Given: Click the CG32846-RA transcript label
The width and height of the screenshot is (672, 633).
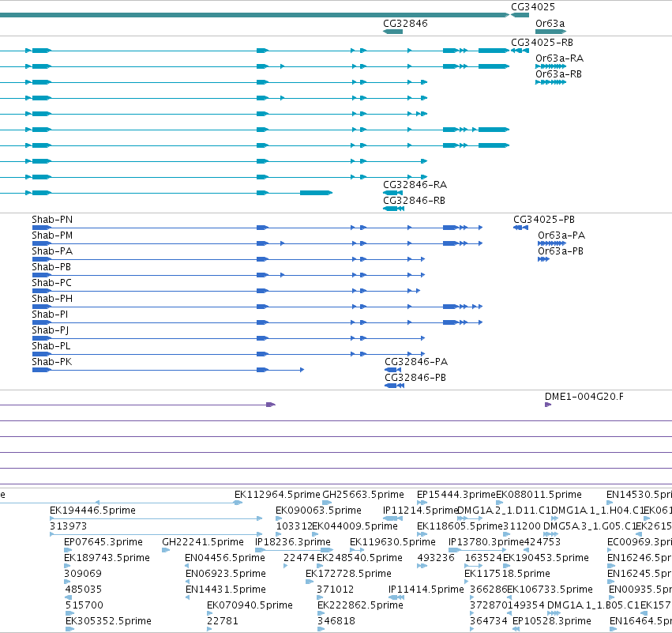Looking at the screenshot, I should click(x=415, y=185).
